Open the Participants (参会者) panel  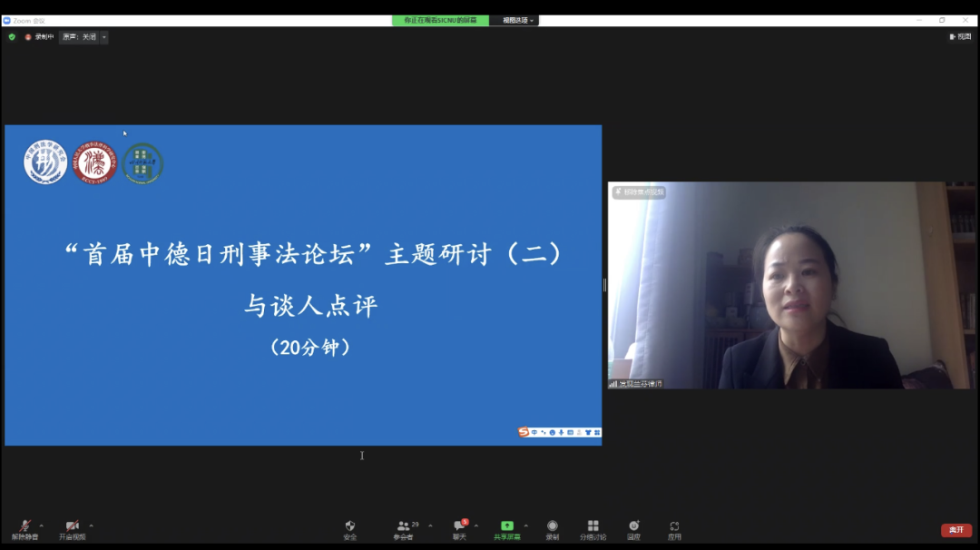tap(403, 527)
